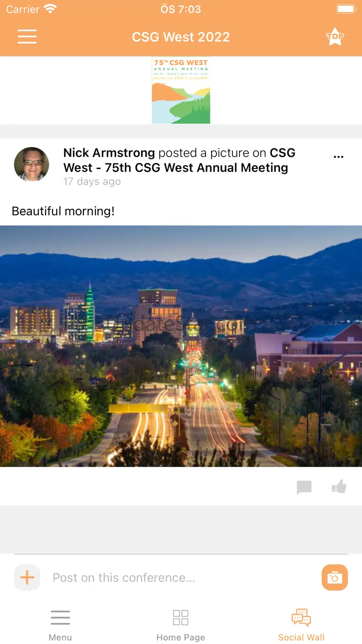Screen dimensions: 362x644
Task: Tap the TOP star icon
Action: [x=335, y=37]
